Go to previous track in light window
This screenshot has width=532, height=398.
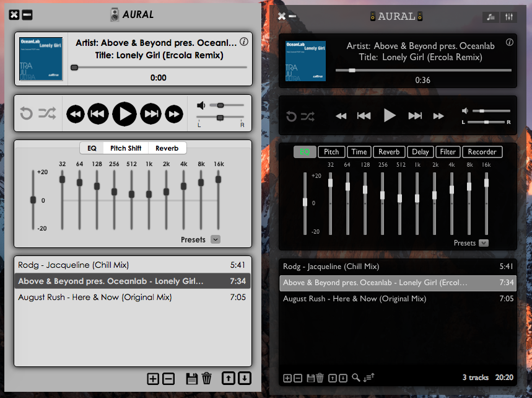[x=98, y=114]
